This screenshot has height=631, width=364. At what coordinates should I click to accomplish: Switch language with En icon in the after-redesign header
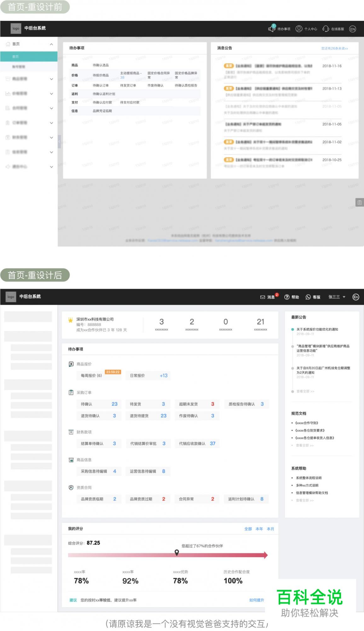356,297
